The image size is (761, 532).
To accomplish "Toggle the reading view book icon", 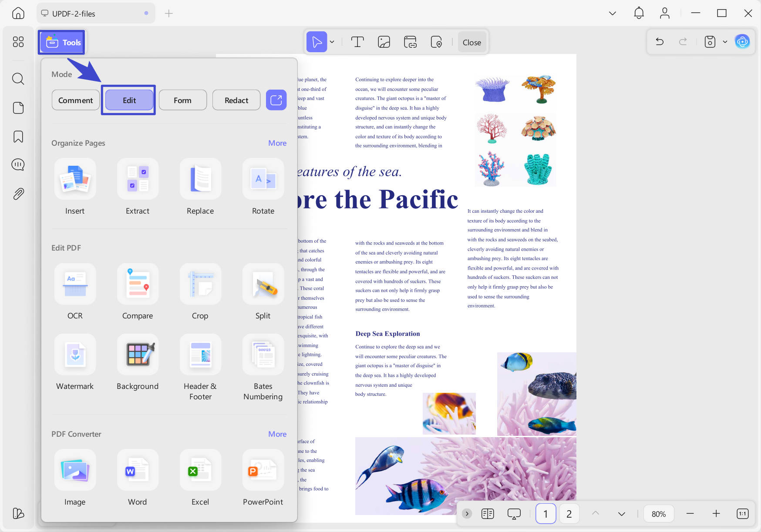I will (x=488, y=514).
